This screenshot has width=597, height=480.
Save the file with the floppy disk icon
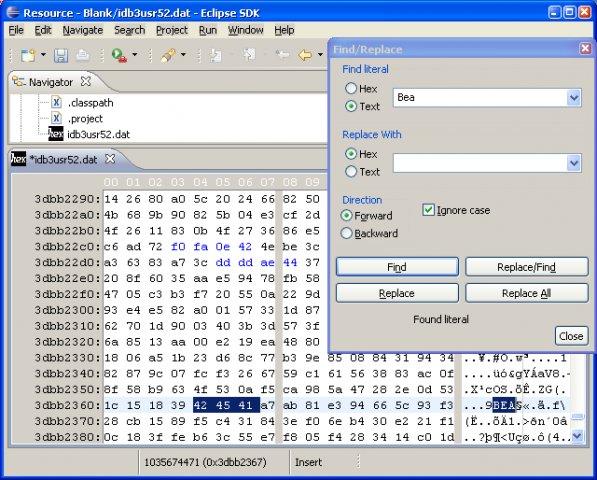[x=61, y=56]
